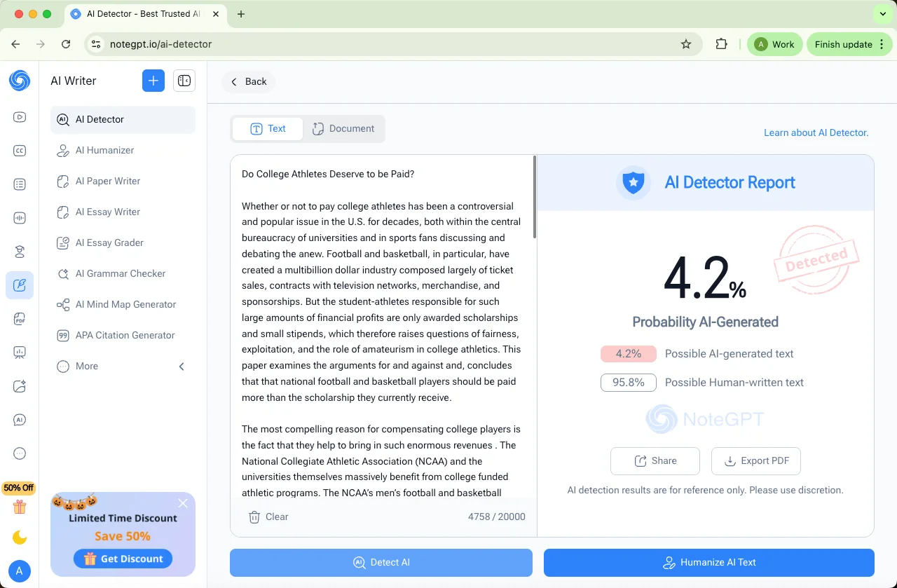Collapse the More section chevron
Viewport: 897px width, 588px height.
click(182, 367)
